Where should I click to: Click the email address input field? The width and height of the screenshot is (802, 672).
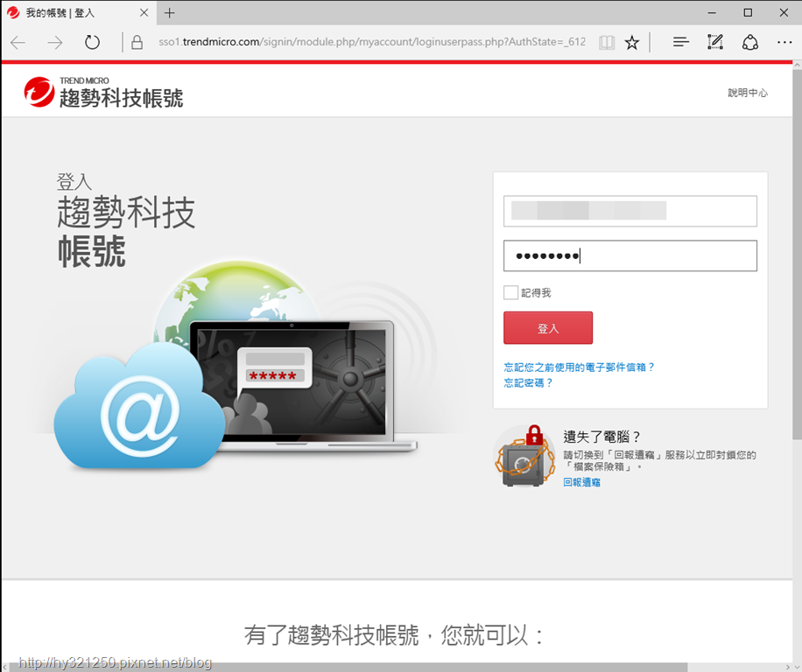tap(630, 211)
